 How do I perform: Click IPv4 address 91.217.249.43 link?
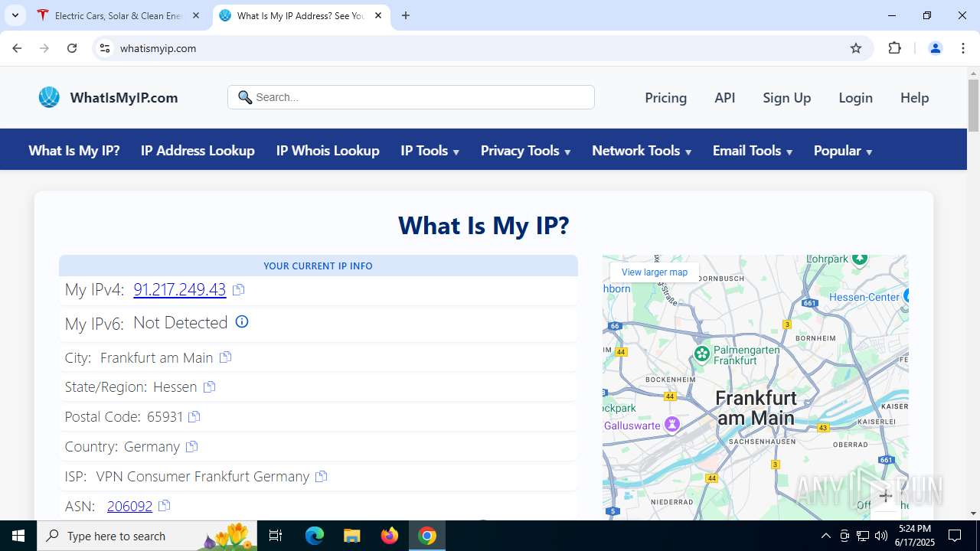[180, 289]
